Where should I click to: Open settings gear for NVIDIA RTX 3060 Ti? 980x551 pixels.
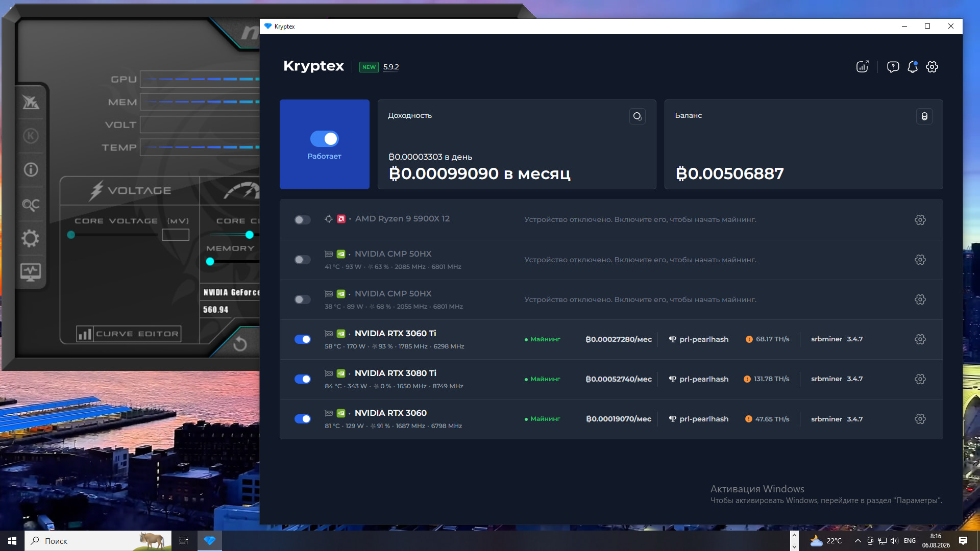point(920,339)
